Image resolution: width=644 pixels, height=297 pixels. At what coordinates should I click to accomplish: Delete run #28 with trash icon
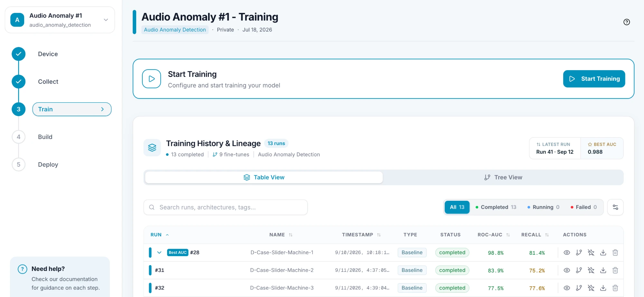pos(615,253)
